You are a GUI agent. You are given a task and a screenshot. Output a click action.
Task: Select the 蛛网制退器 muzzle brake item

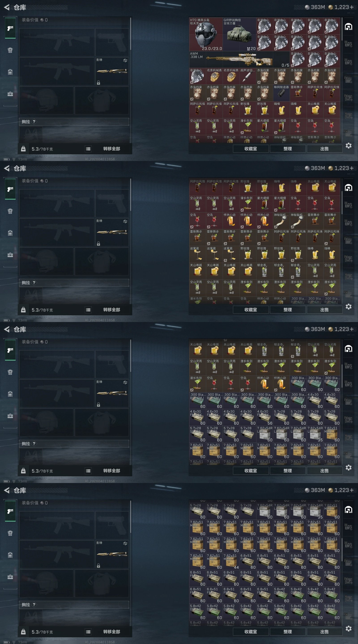(x=281, y=93)
